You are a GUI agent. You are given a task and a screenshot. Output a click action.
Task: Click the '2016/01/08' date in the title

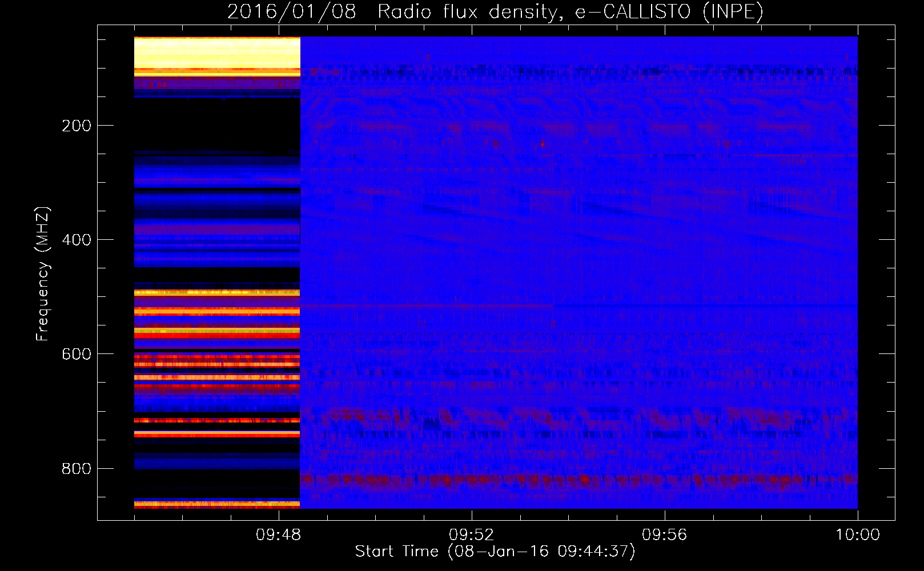[x=292, y=12]
